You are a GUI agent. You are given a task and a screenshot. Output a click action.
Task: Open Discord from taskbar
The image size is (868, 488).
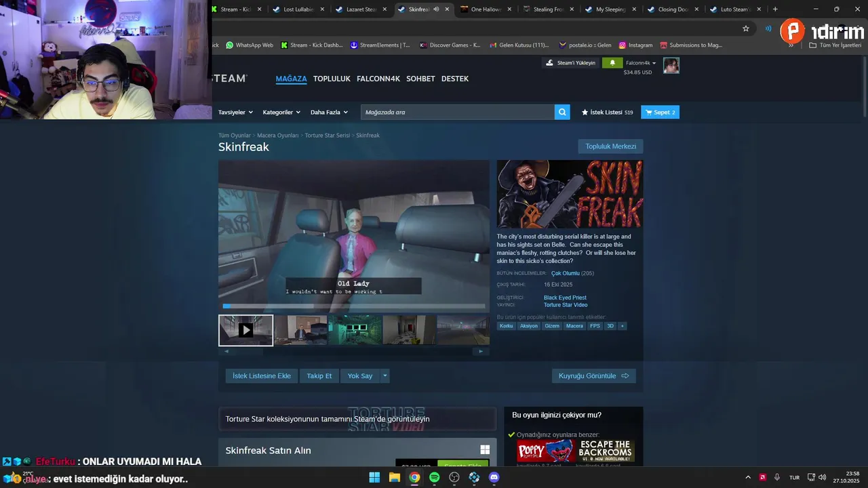tap(494, 477)
